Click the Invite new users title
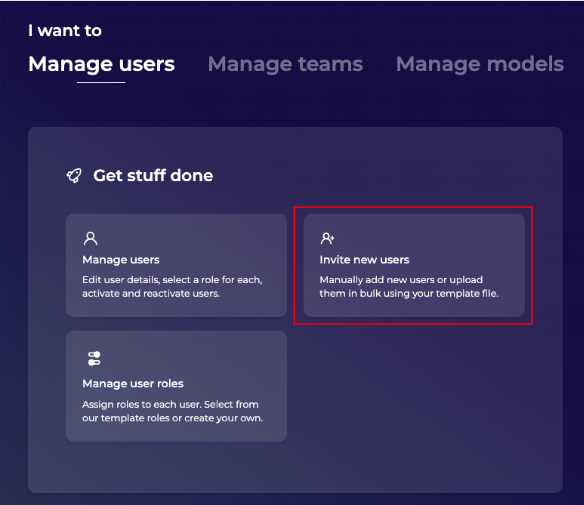 pos(364,260)
